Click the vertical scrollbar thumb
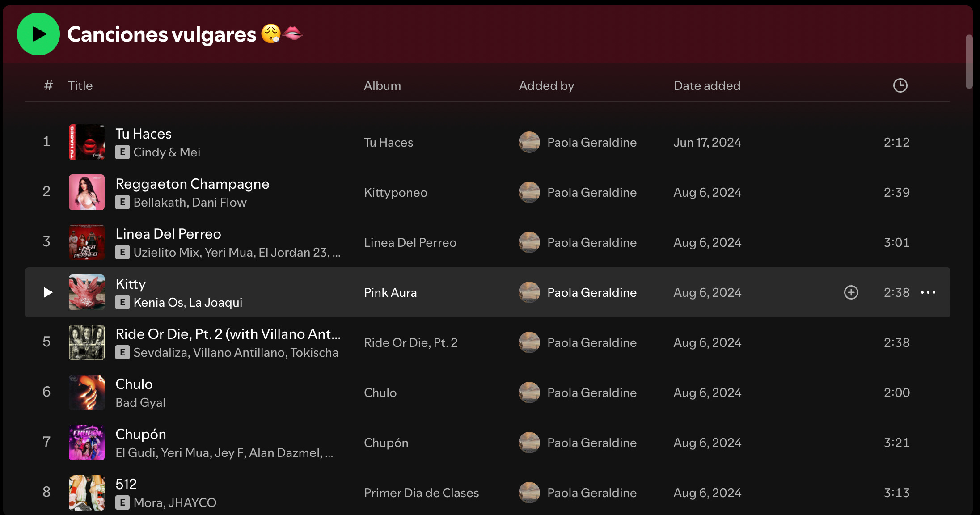 (x=969, y=62)
